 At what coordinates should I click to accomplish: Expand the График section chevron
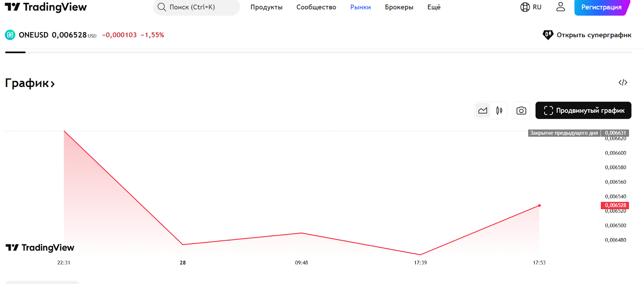click(52, 84)
